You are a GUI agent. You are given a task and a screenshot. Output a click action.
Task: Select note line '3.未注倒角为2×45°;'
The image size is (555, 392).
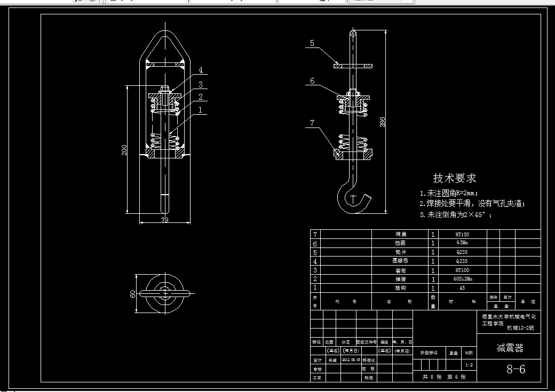click(456, 214)
